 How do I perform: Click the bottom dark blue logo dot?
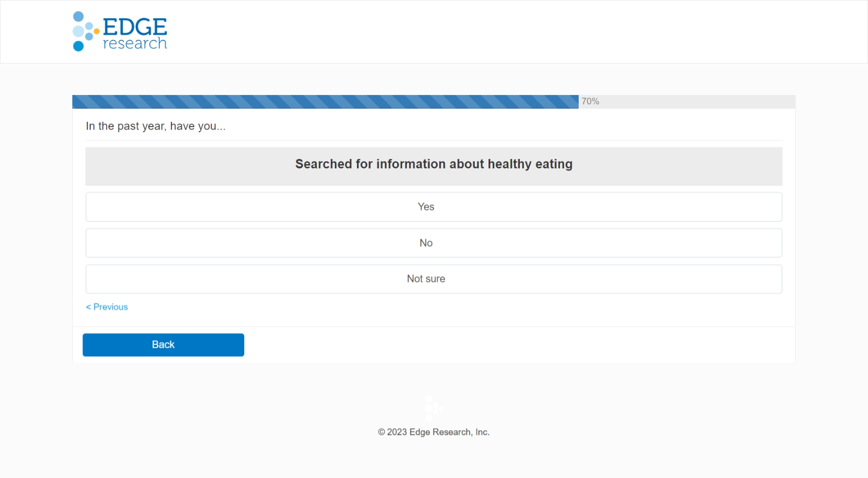(x=79, y=46)
